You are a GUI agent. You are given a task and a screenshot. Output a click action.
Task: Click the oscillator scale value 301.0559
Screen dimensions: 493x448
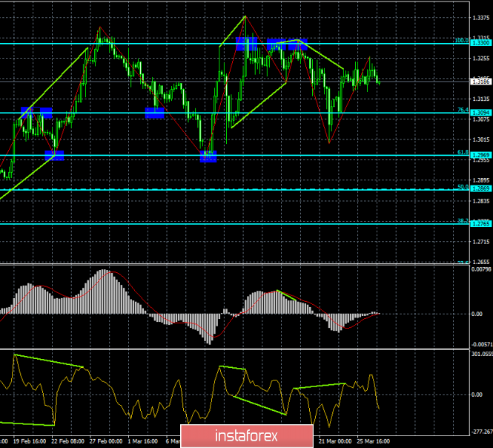click(x=480, y=355)
